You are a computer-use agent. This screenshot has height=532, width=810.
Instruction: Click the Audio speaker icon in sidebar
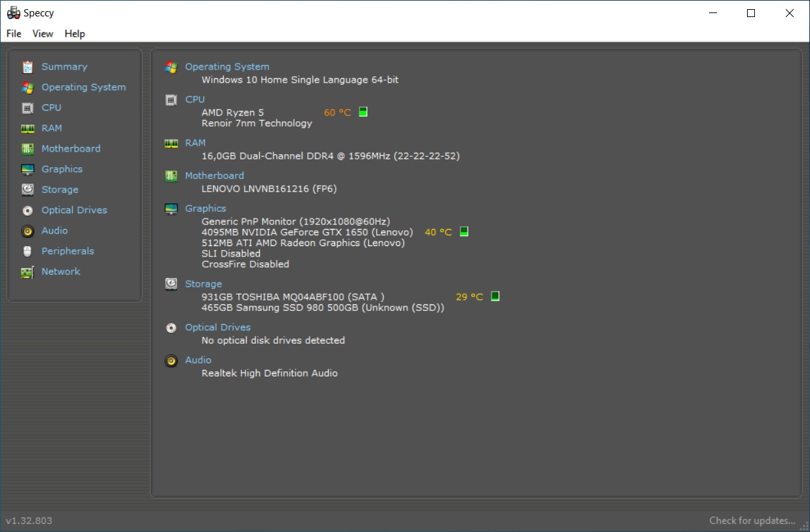pyautogui.click(x=28, y=231)
